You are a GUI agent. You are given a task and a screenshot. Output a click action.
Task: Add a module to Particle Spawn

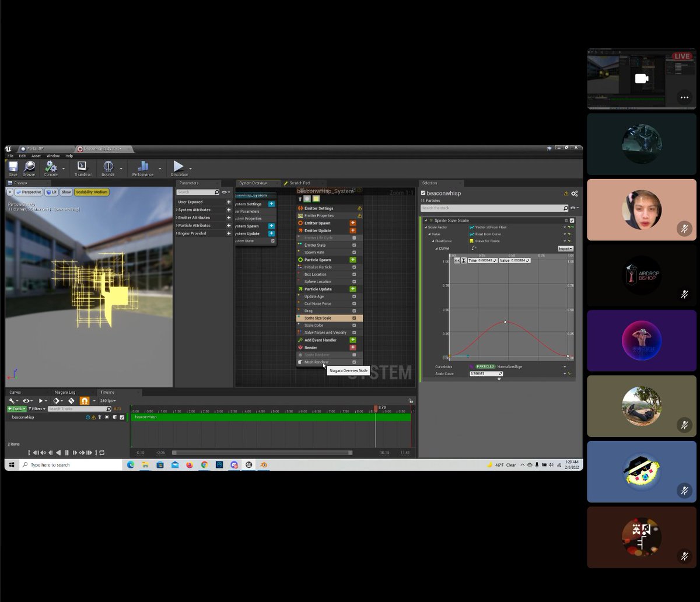(353, 260)
